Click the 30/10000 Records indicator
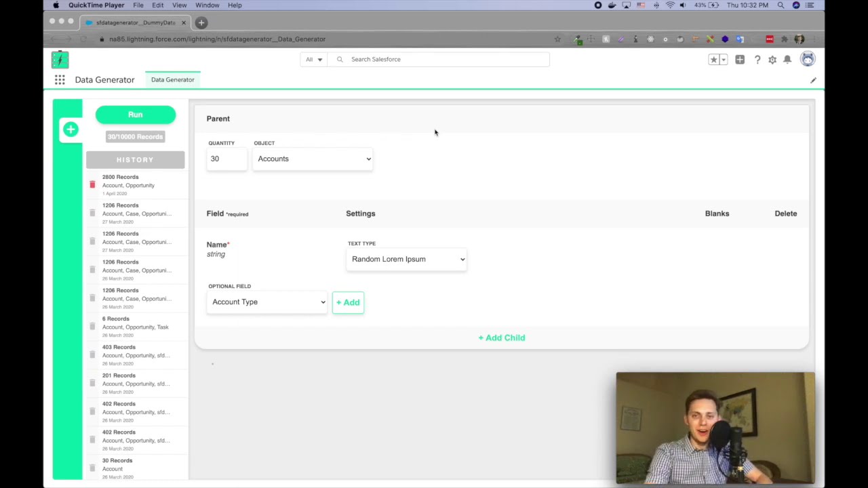Viewport: 868px width, 488px height. (x=135, y=137)
